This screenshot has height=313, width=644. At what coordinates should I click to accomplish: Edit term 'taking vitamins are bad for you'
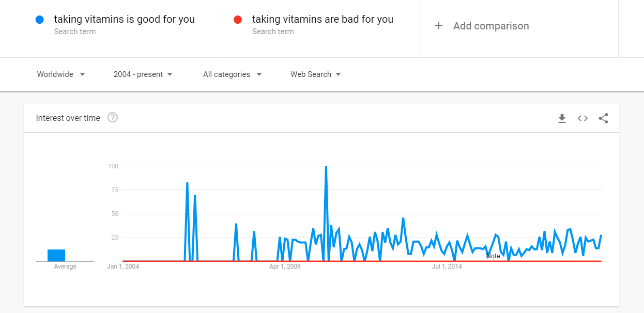click(x=323, y=20)
